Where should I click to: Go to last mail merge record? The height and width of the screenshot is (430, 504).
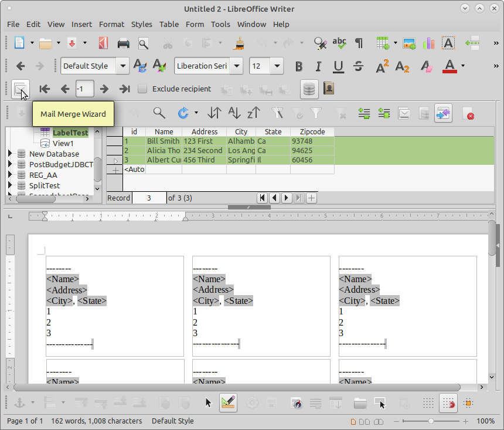[124, 89]
